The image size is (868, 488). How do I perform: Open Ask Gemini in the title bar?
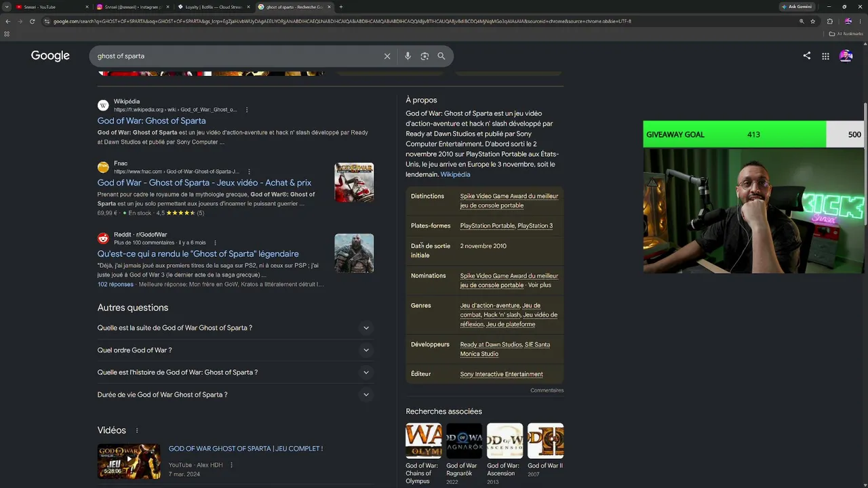coord(797,7)
